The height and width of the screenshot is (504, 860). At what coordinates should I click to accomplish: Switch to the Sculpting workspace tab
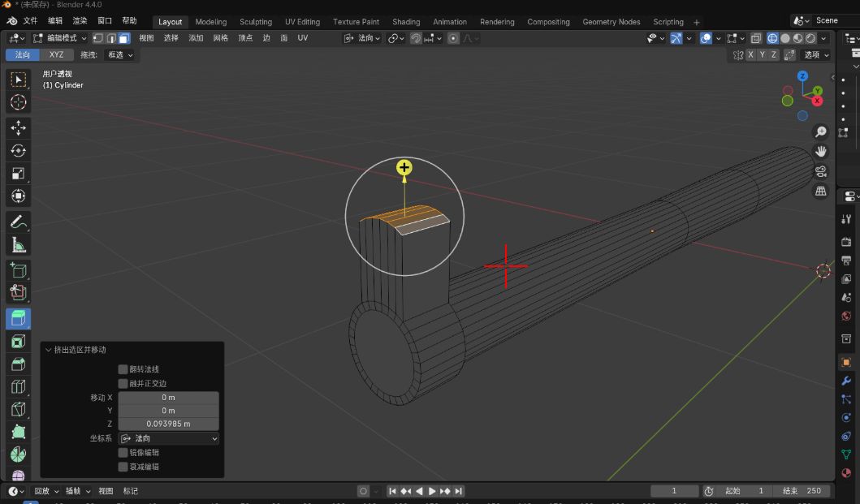tap(256, 22)
